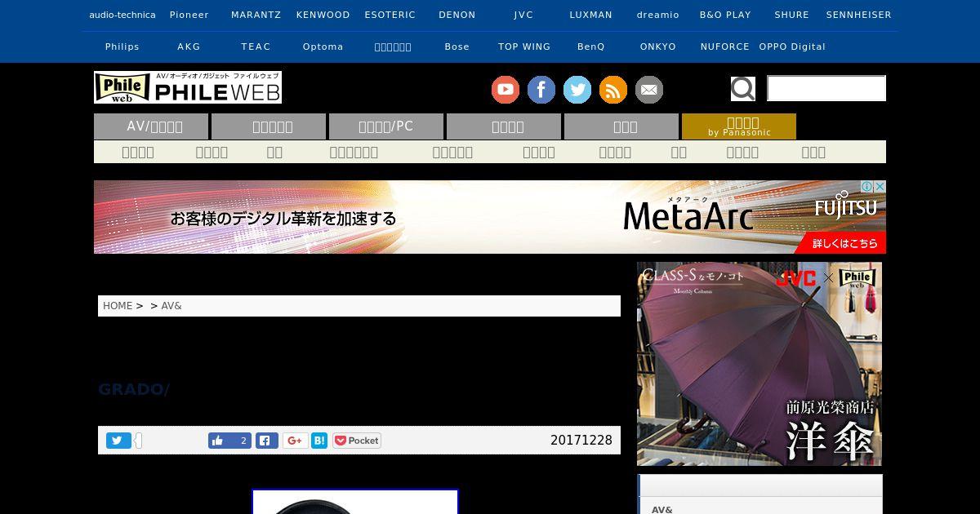
Task: Open the Bose brand link
Action: point(457,47)
